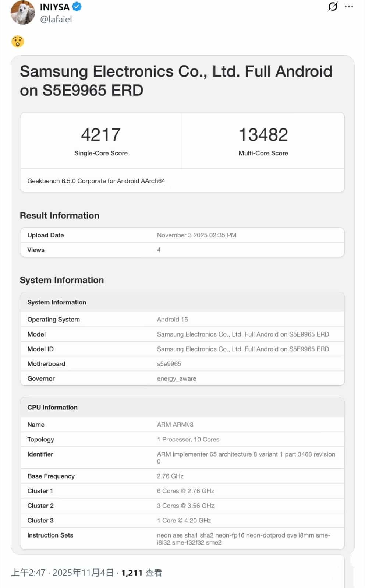Screen dimensions: 365x588
Task: Click the Samsung S5E9965 ERD title heading
Action: (176, 81)
